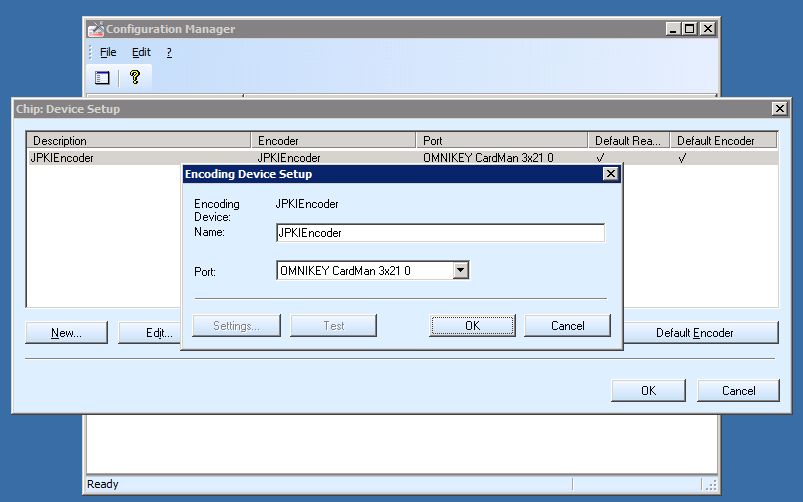Click the New... button
Viewport: 803px width, 502px height.
point(66,333)
